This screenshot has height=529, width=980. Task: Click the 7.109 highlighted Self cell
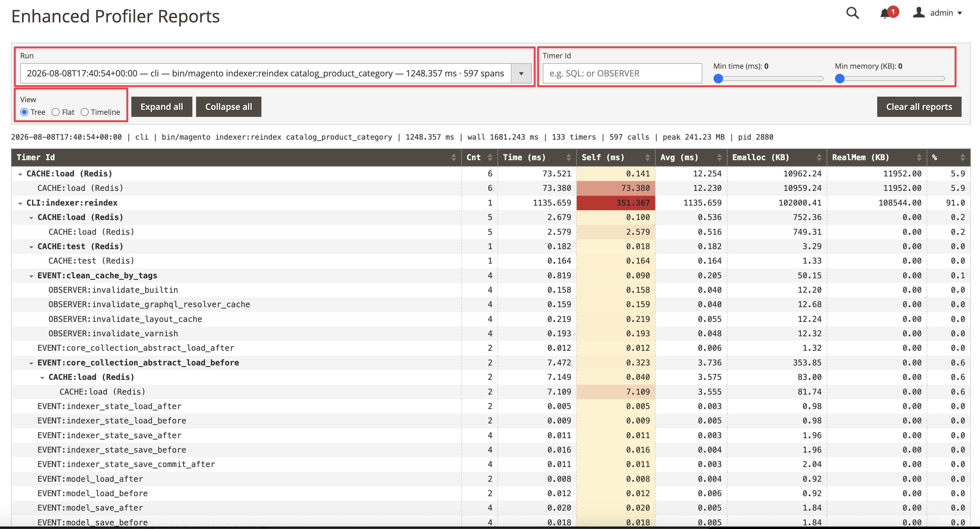(616, 392)
